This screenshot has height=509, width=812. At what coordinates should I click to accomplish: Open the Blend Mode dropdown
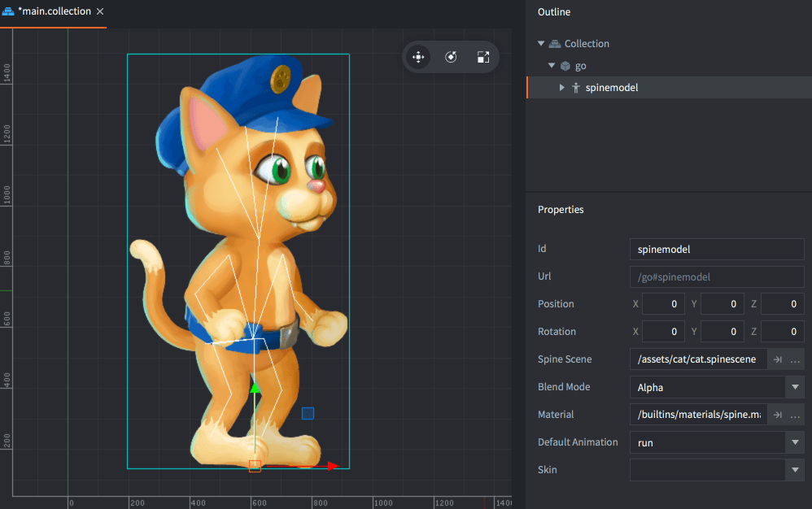pos(794,387)
